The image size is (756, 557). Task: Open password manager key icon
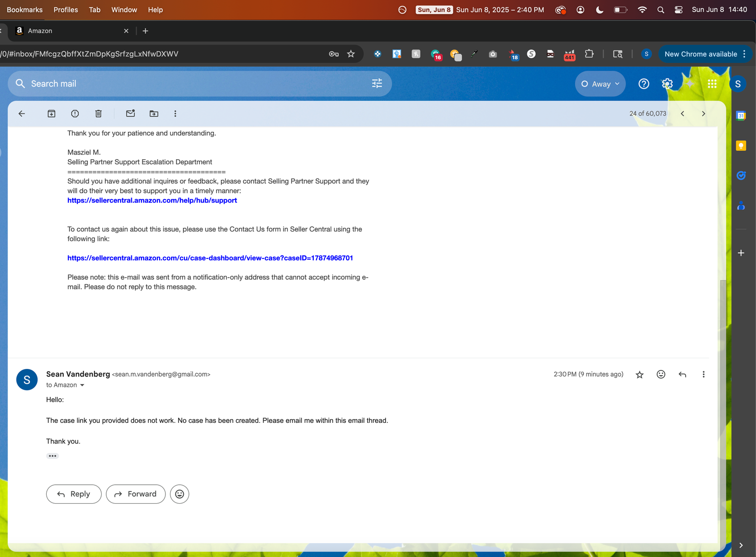(x=334, y=54)
